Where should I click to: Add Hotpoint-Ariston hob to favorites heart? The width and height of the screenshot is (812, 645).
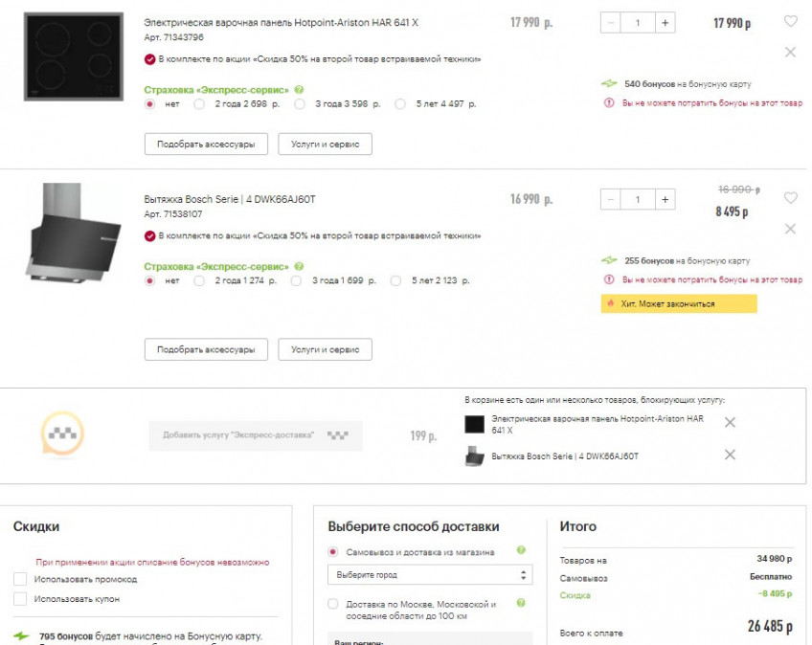[x=790, y=21]
